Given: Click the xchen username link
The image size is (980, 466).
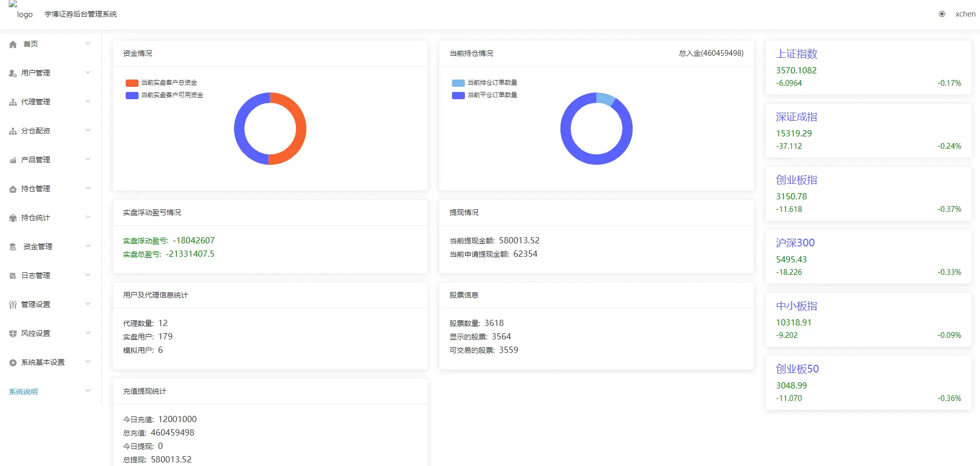Looking at the screenshot, I should (965, 14).
